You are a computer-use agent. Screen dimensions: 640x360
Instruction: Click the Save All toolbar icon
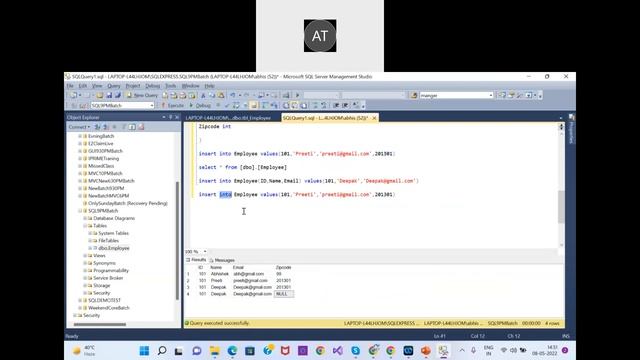pyautogui.click(x=118, y=95)
